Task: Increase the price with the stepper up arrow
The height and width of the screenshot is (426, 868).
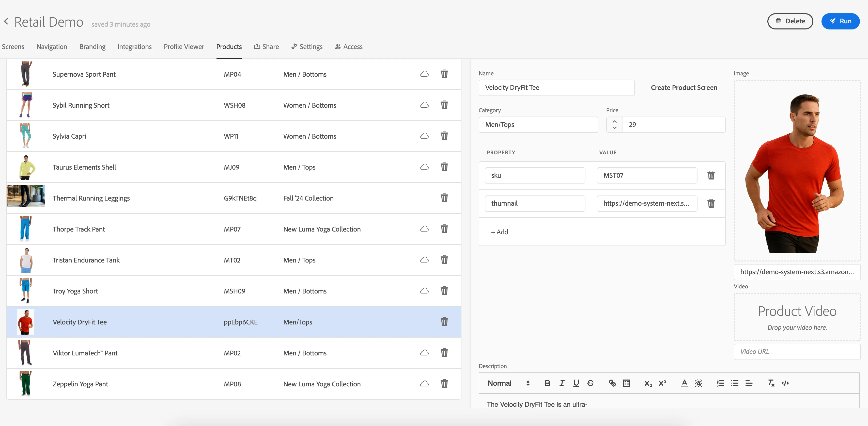Action: click(614, 122)
